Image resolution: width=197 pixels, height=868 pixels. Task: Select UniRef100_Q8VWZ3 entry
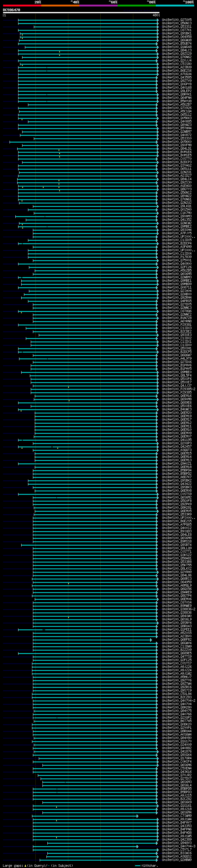click(176, 125)
